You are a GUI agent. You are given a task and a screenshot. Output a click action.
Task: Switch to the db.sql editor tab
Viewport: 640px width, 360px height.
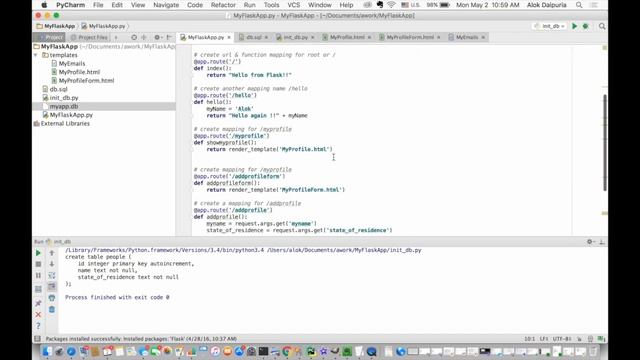click(x=253, y=37)
